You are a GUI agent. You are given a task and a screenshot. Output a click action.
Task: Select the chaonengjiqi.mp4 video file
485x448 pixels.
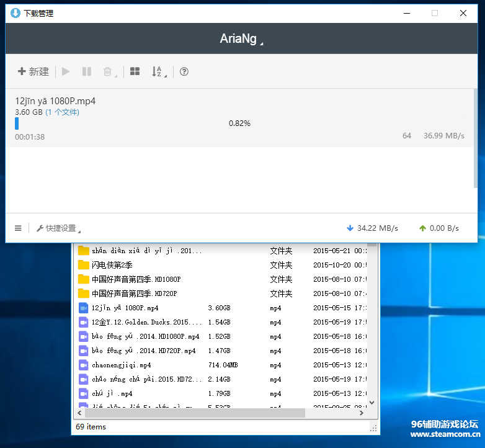pos(121,365)
